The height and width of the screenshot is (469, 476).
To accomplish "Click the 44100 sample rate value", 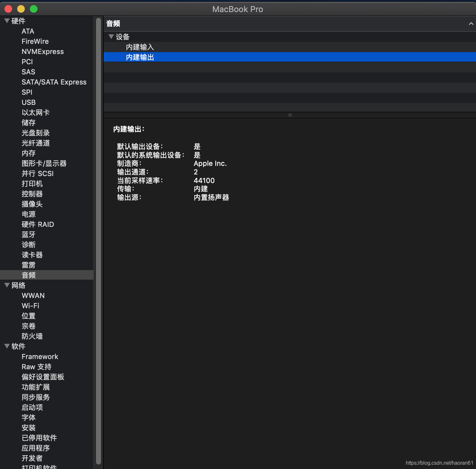I will [x=204, y=180].
